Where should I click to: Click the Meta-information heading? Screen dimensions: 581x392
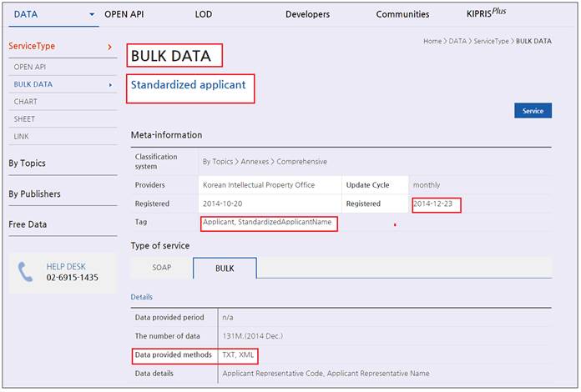pyautogui.click(x=166, y=135)
